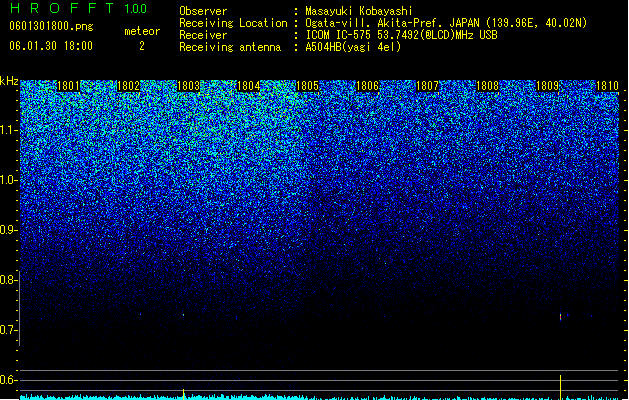Click the Receiving antenna A504HB text
Screen dimensions: 629x400
290,47
